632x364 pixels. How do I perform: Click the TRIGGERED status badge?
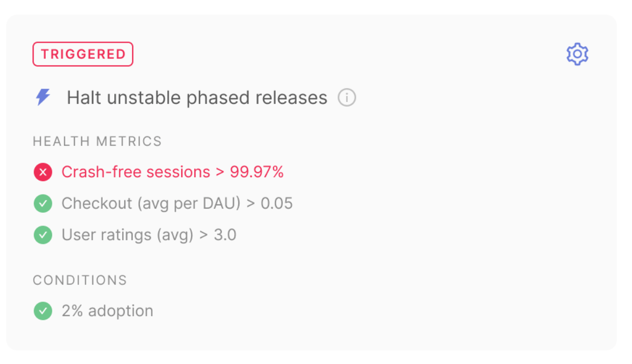(x=83, y=54)
